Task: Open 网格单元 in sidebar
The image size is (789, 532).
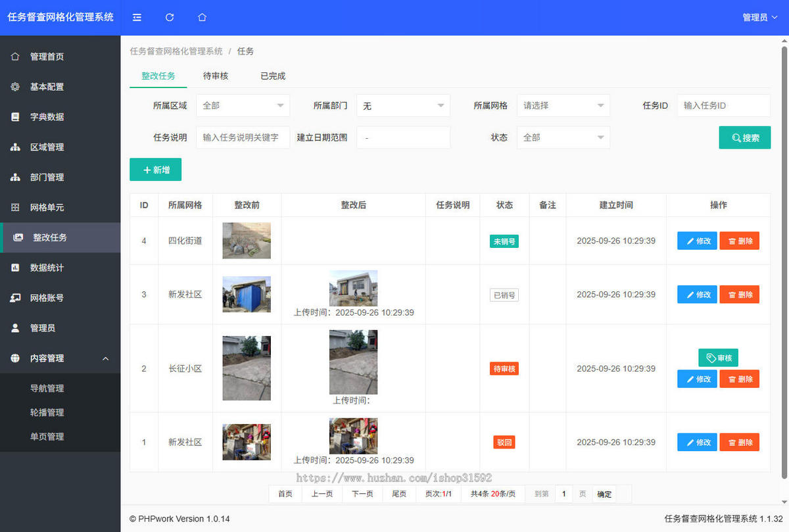Action: 60,208
